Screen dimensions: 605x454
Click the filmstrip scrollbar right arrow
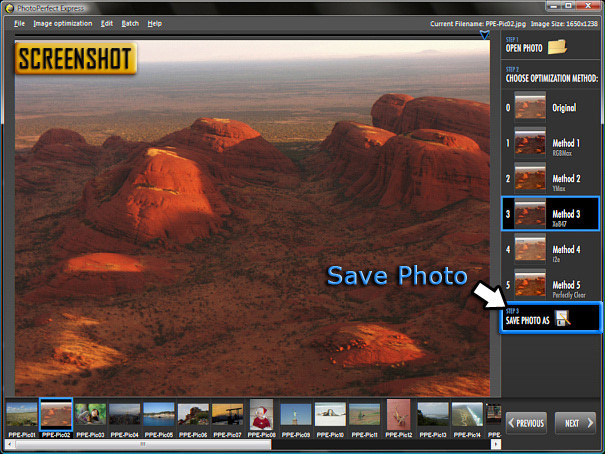[496, 445]
